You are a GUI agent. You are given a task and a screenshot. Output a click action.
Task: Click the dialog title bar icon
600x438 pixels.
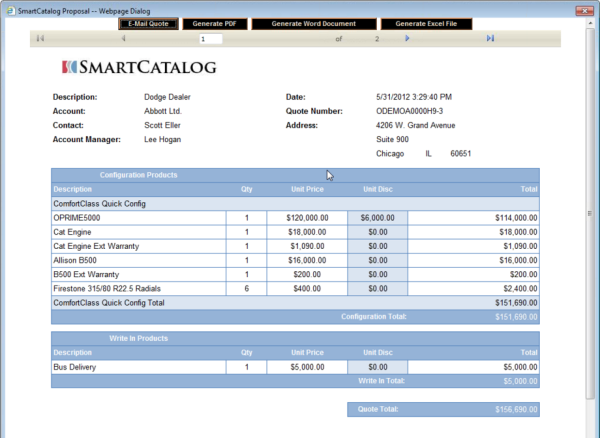[x=9, y=8]
